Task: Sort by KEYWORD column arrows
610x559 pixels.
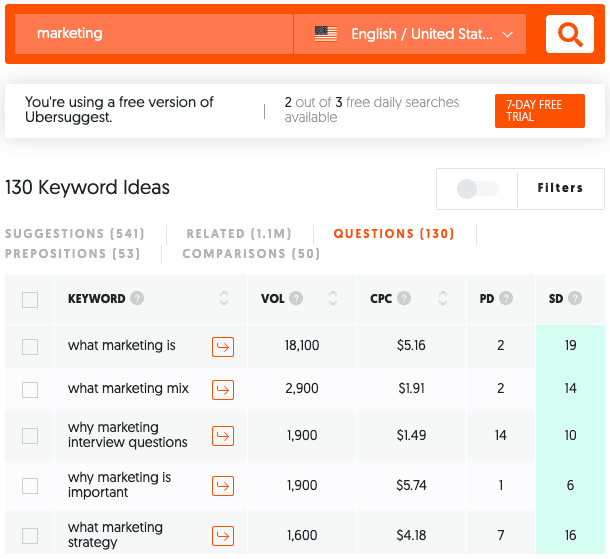Action: [x=224, y=298]
